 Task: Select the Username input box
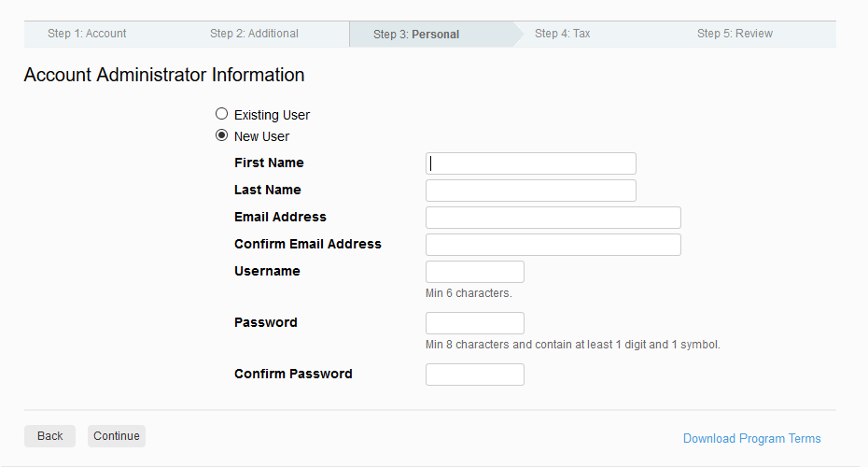click(475, 272)
